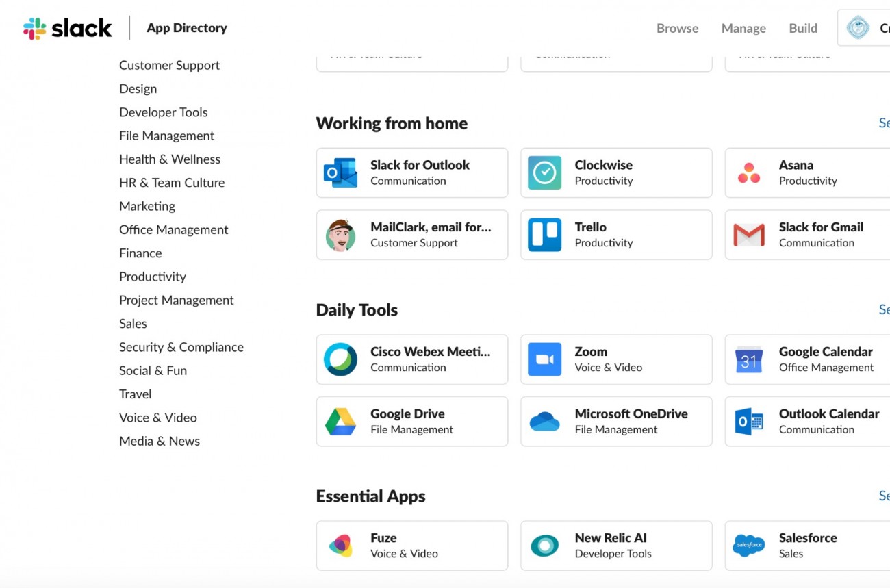Open the Fuze app title
This screenshot has width=890, height=588.
(383, 538)
